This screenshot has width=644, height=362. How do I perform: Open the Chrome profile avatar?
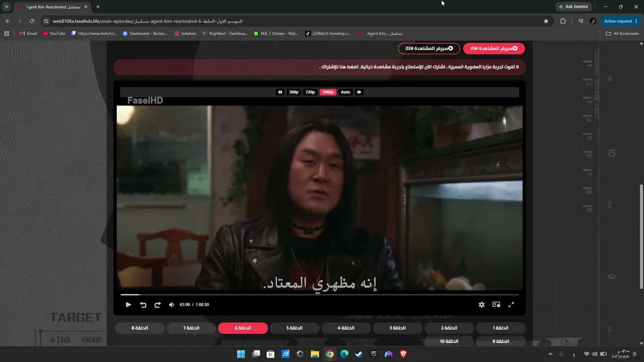coord(593,21)
